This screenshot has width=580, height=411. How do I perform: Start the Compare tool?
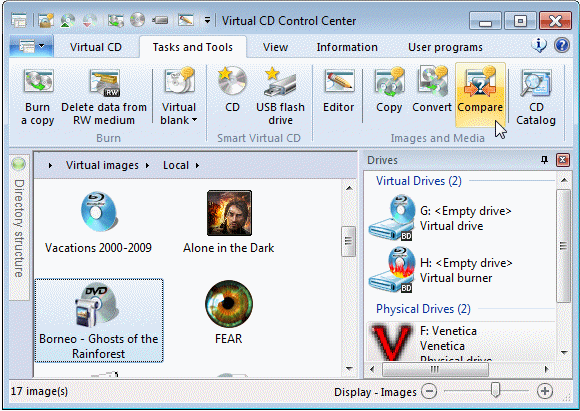[x=480, y=94]
